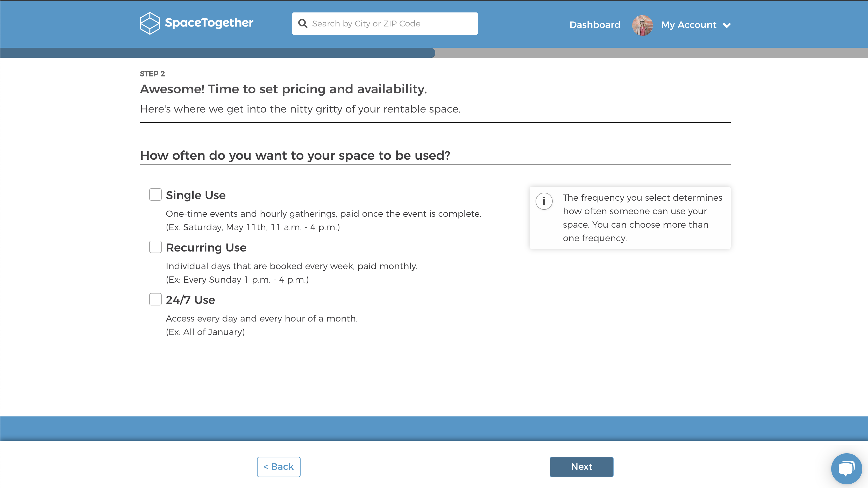Click the step progress bar
This screenshot has width=868, height=488.
(x=434, y=53)
